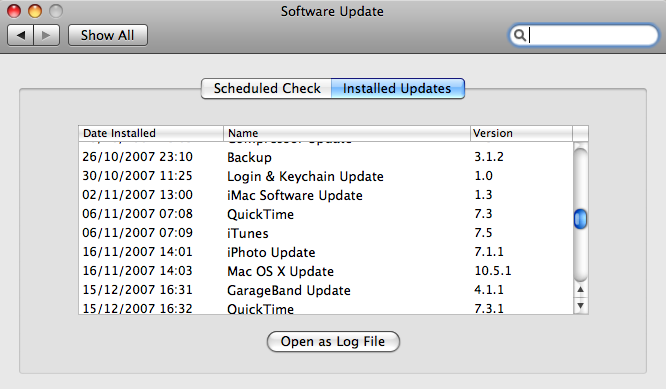This screenshot has height=389, width=666.
Task: Go back with the left arrow button
Action: pyautogui.click(x=20, y=35)
